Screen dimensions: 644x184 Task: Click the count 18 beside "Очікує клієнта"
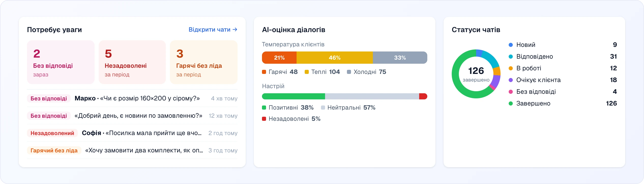pyautogui.click(x=613, y=80)
